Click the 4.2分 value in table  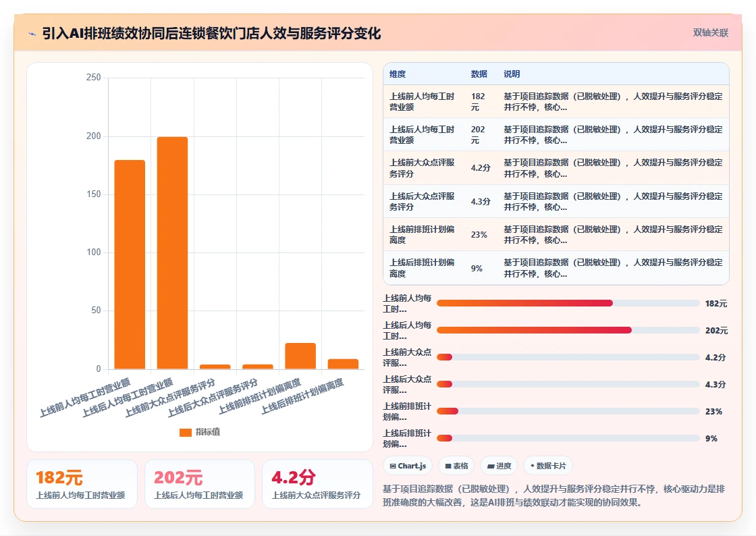pos(481,168)
